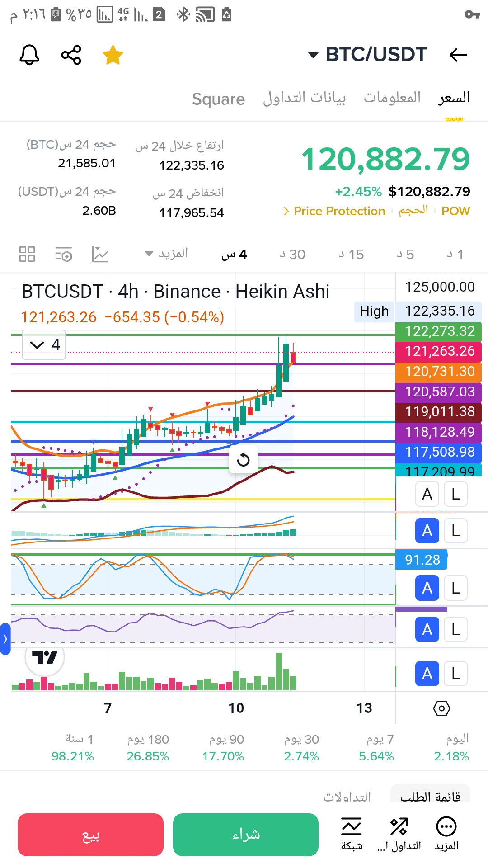The image size is (488, 868).
Task: Select the 4 س timeframe
Action: click(234, 255)
